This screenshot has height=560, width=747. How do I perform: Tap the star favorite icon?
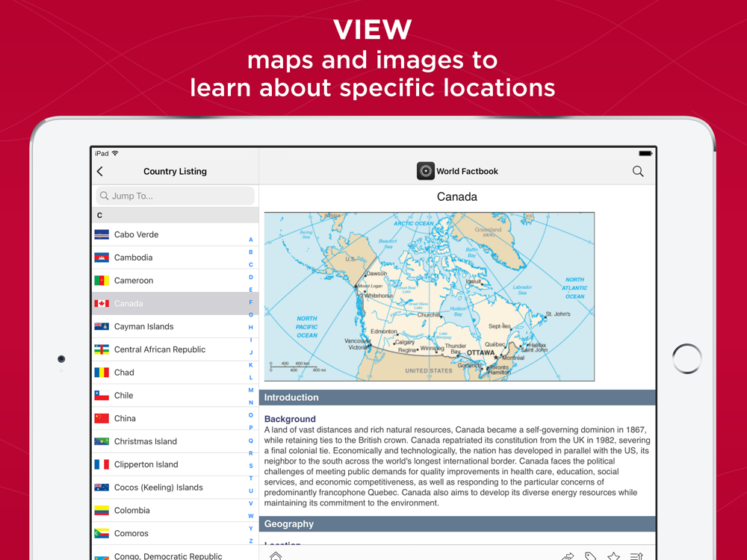pyautogui.click(x=613, y=556)
